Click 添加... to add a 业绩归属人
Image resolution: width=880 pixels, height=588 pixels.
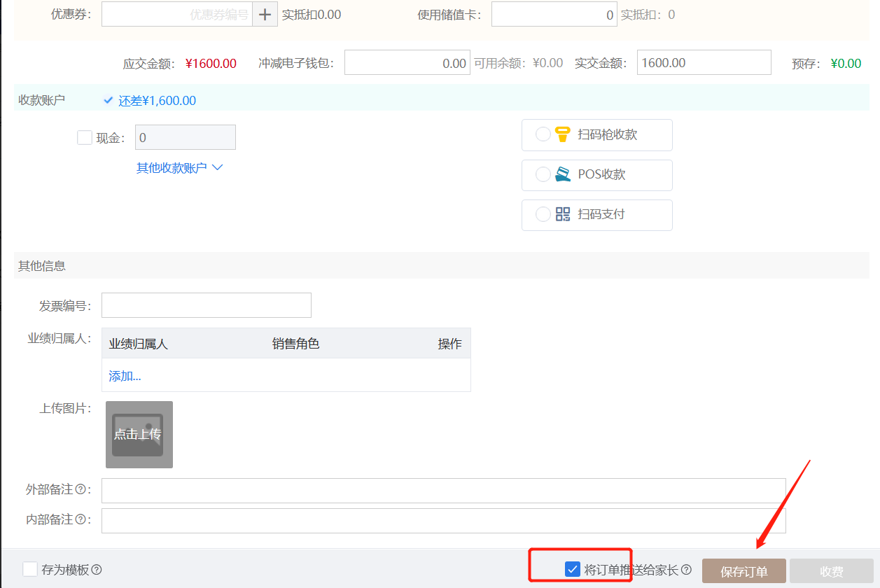(123, 376)
